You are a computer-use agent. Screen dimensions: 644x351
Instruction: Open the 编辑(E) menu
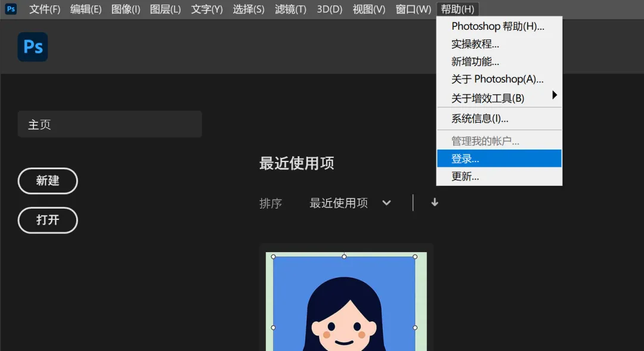(86, 9)
